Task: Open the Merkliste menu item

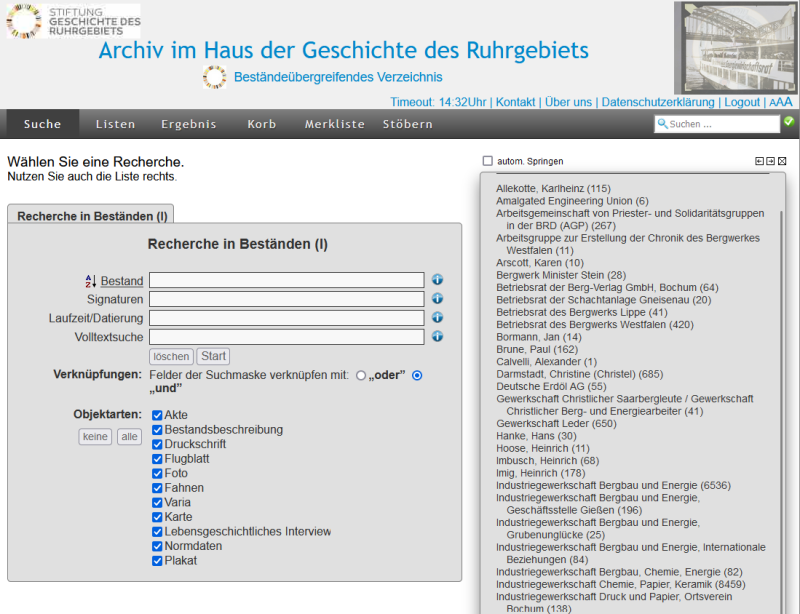Action: coord(335,124)
